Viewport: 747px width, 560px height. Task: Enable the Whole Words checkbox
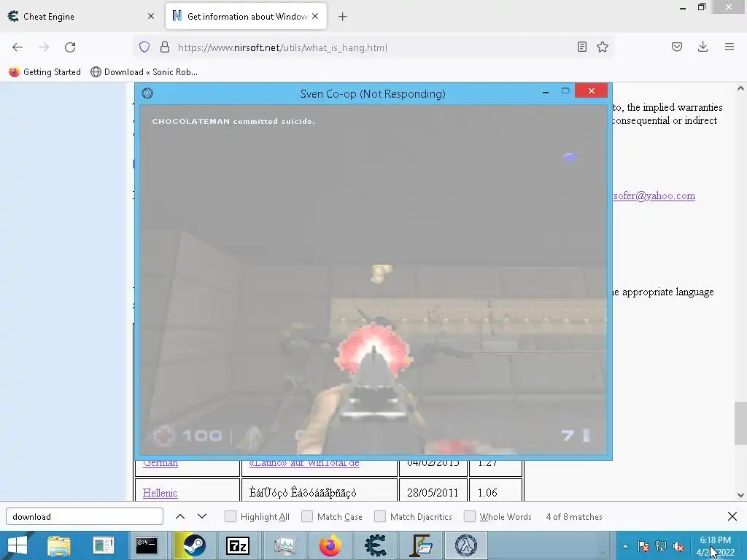(x=470, y=517)
